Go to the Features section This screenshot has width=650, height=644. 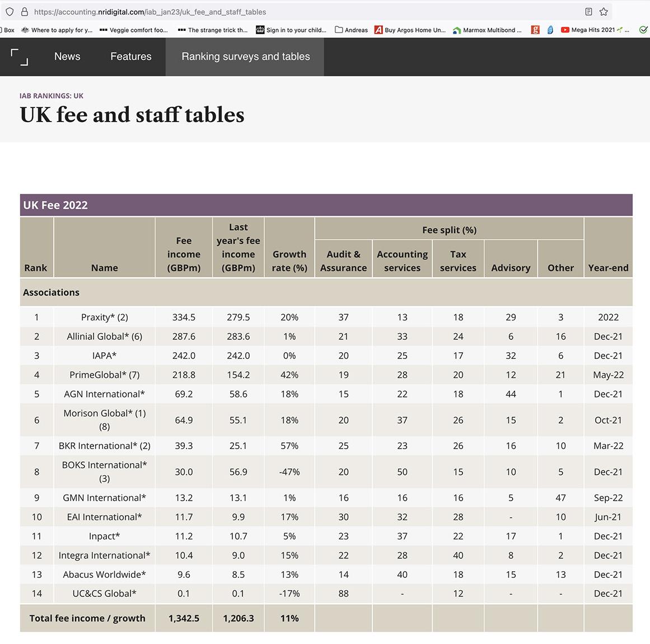[131, 57]
